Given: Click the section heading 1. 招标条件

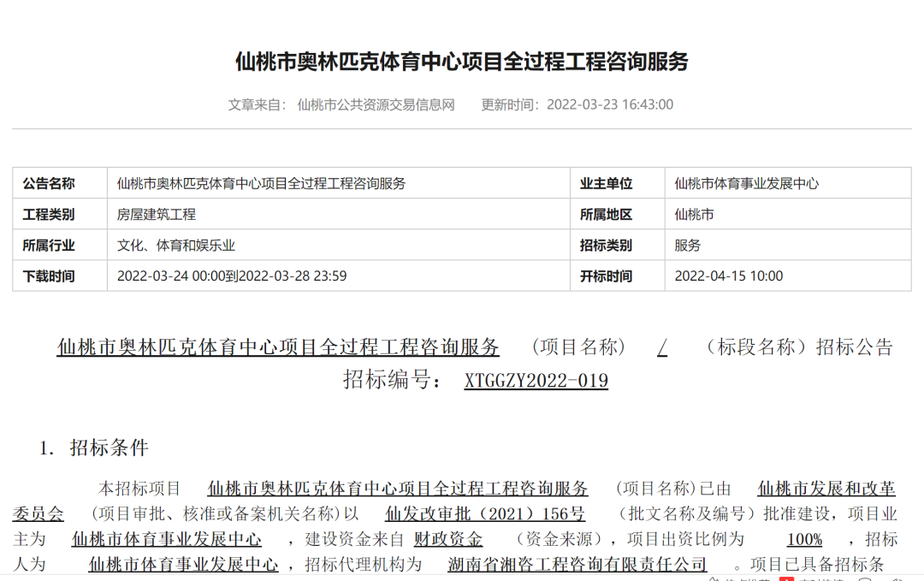Looking at the screenshot, I should [94, 448].
